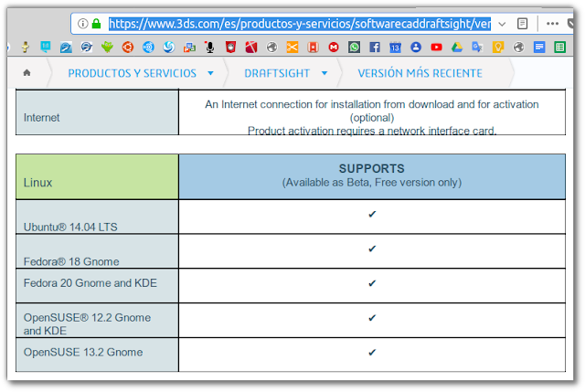The width and height of the screenshot is (585, 392).
Task: Open the red shield bookmark
Action: (230, 48)
